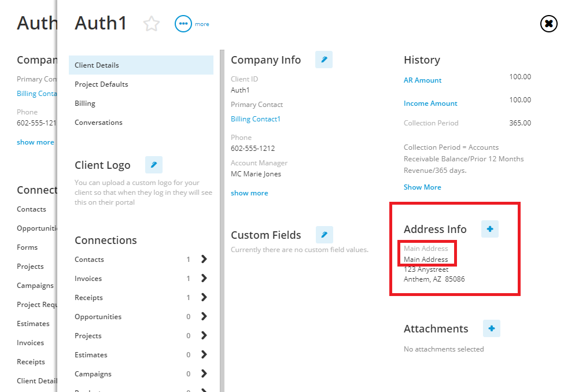Open the more options ellipsis icon
This screenshot has height=392, width=564.
(183, 24)
